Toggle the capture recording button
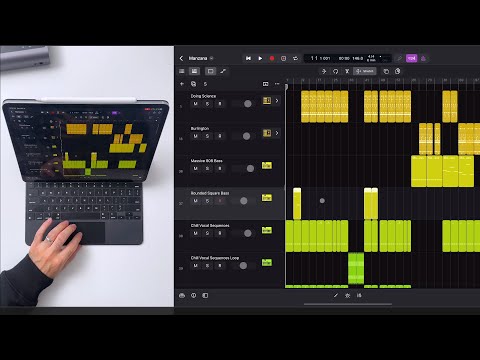 (x=283, y=58)
